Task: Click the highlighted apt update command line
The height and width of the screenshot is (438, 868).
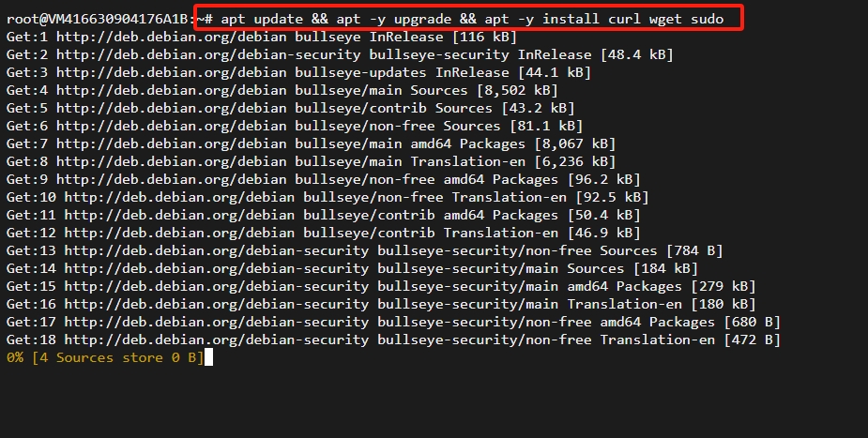Action: (469, 18)
